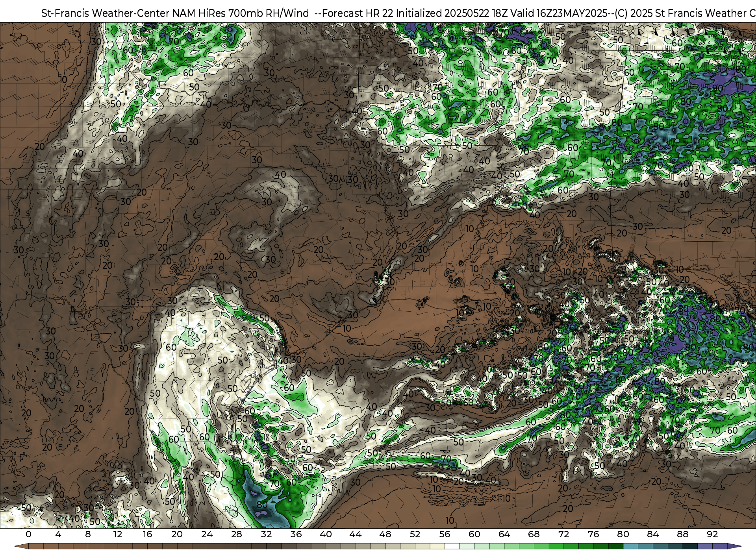The height and width of the screenshot is (551, 756).
Task: Click the colorbar label 68
Action: [x=534, y=534]
